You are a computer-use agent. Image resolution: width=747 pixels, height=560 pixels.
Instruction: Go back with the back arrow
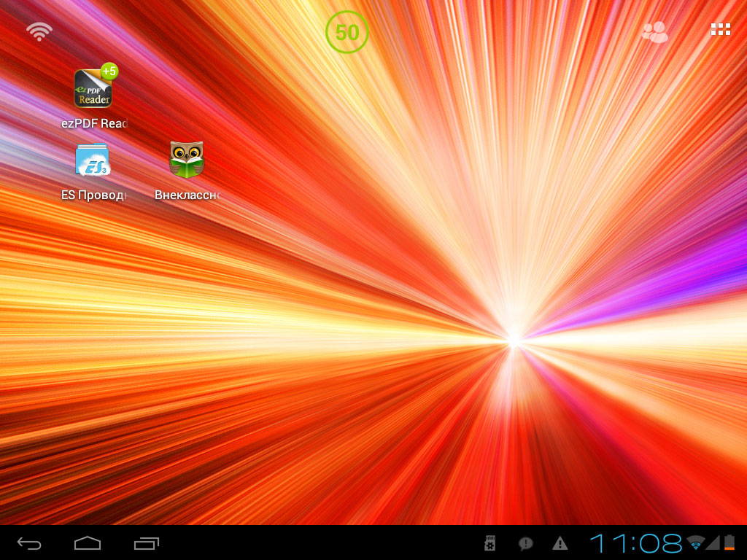[29, 543]
